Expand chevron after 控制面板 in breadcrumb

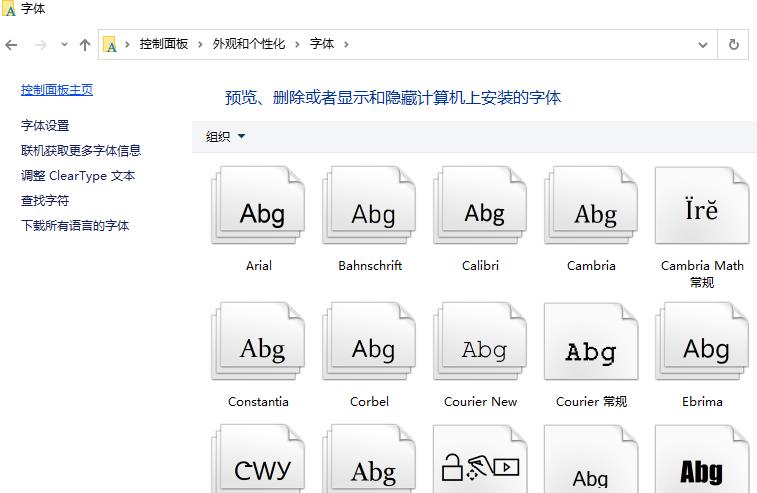200,44
